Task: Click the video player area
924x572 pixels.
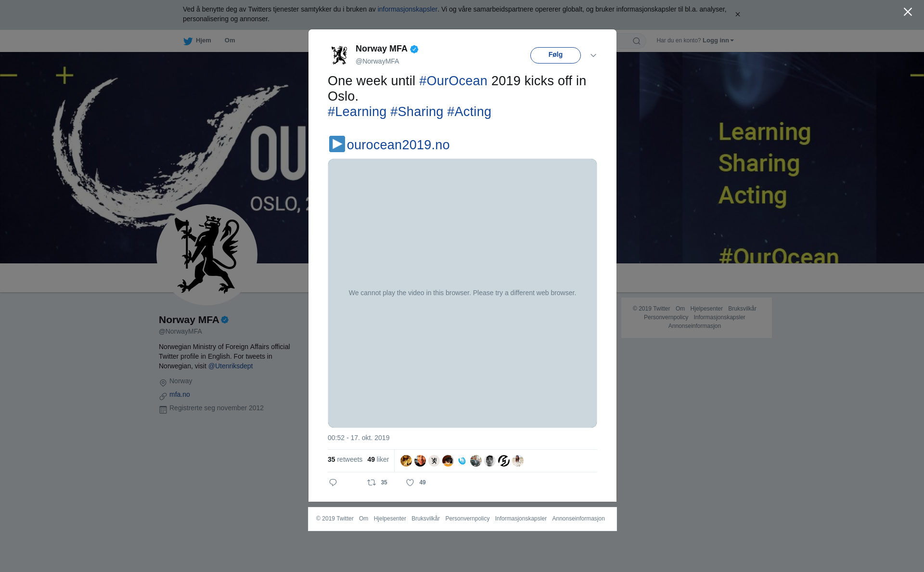Action: [462, 293]
